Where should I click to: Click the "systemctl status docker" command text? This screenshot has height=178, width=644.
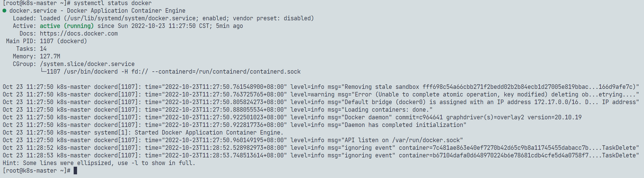pos(113,3)
